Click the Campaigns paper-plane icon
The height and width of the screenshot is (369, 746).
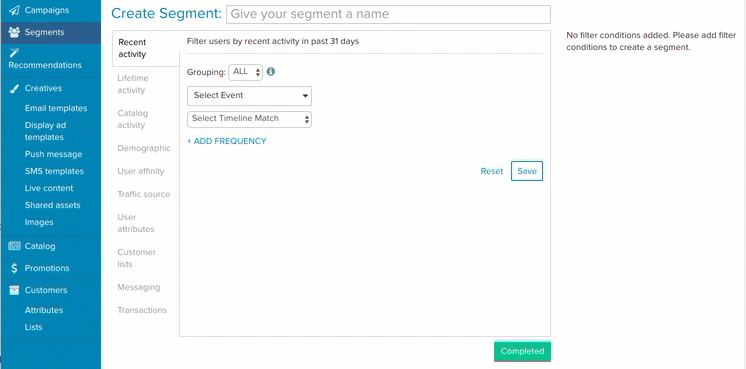click(14, 10)
